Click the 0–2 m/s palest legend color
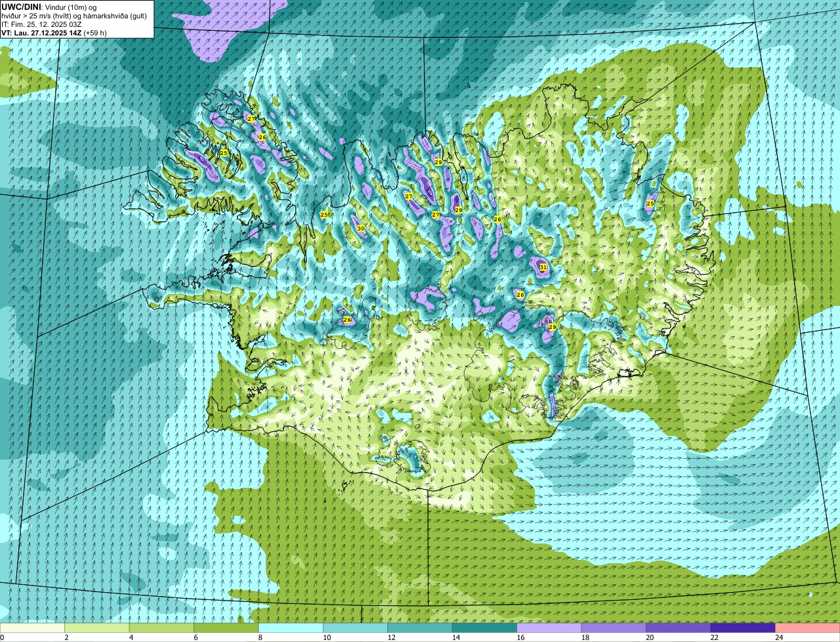The height and width of the screenshot is (642, 840). click(x=32, y=628)
